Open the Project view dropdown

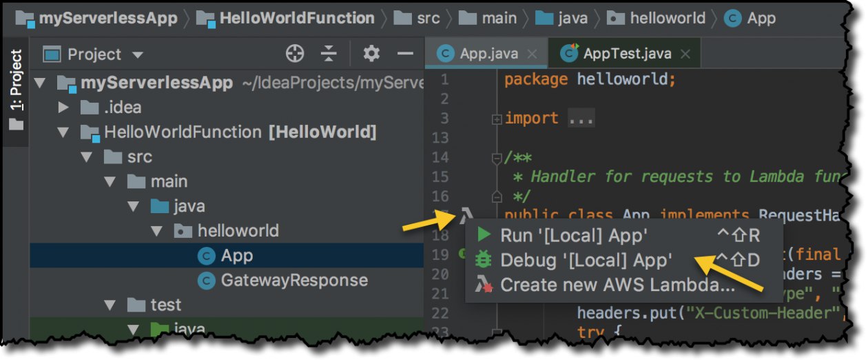[138, 54]
